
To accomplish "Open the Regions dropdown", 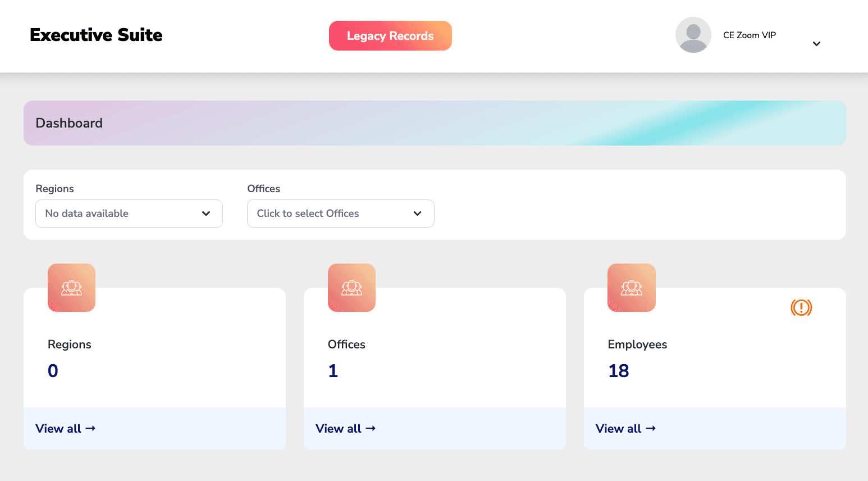I will [129, 214].
